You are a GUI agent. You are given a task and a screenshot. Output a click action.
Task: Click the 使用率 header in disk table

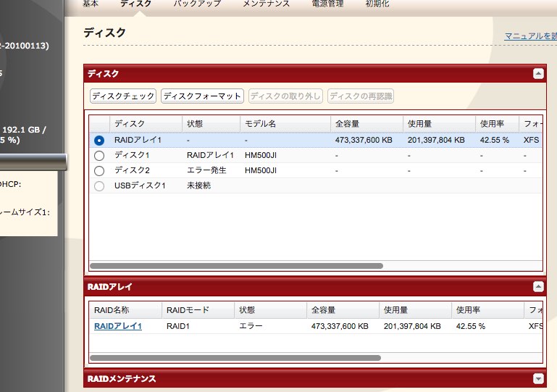point(497,124)
